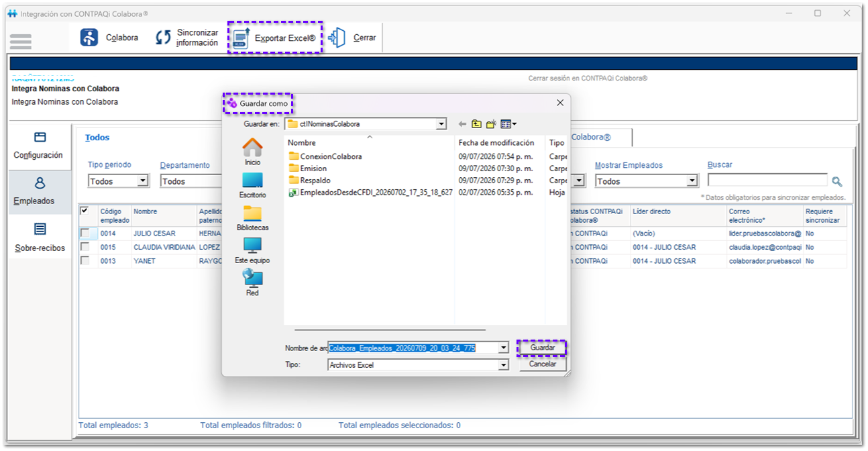
Task: Check the box for employee 0014
Action: (85, 233)
